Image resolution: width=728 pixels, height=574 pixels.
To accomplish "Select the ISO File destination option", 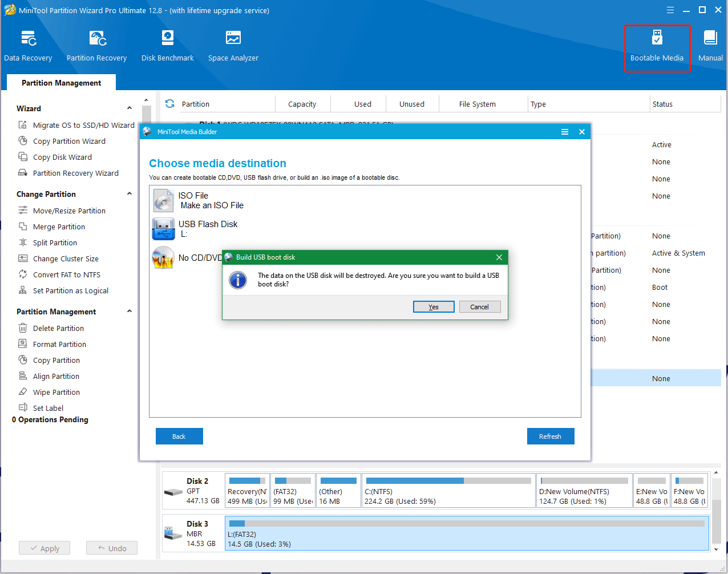I will [199, 200].
